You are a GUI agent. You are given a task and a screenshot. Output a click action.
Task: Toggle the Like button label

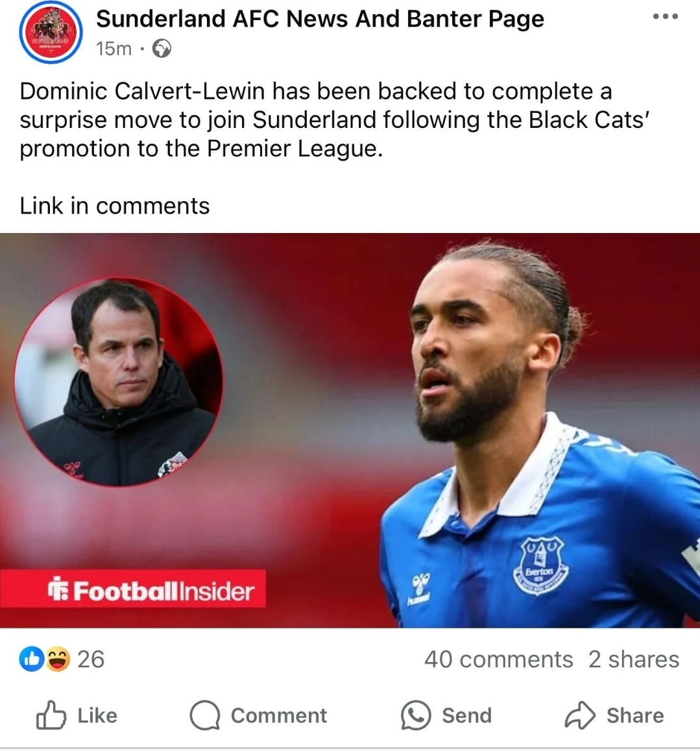click(x=97, y=715)
